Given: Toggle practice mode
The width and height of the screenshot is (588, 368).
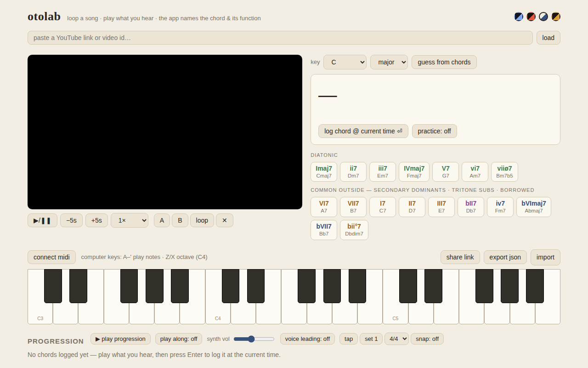Looking at the screenshot, I should click(435, 131).
